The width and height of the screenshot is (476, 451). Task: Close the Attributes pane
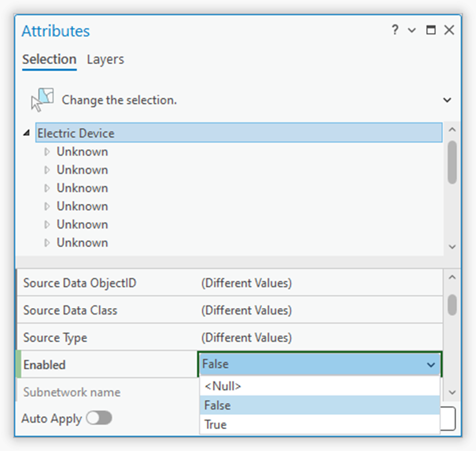449,30
